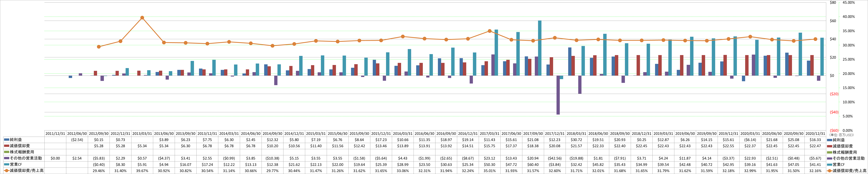Viewport: 868px width, 174px height.
Task: Select the 純利益 label in the right legend
Action: [x=839, y=140]
